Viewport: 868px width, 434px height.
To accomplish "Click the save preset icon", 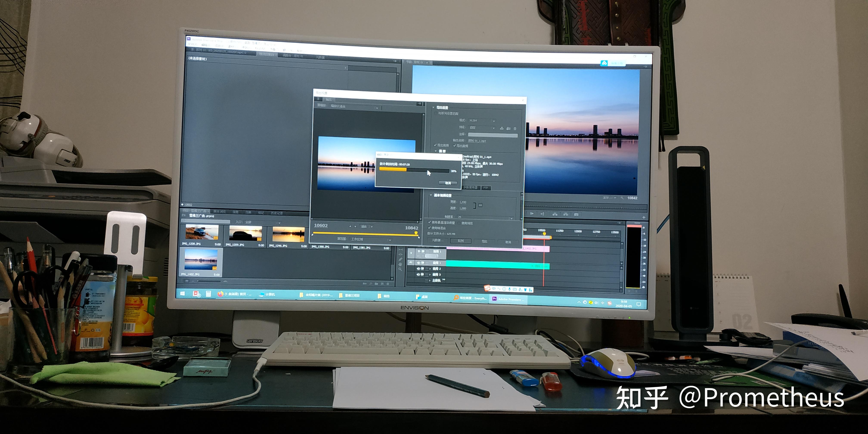I will pos(502,128).
